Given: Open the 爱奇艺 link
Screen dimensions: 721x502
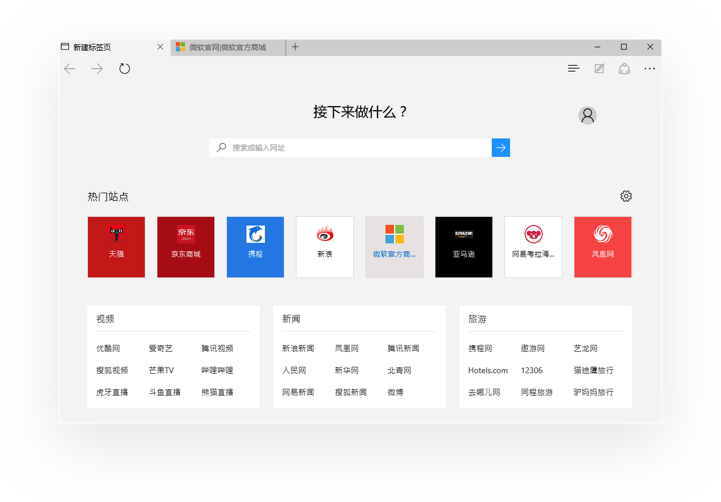Looking at the screenshot, I should click(x=160, y=348).
